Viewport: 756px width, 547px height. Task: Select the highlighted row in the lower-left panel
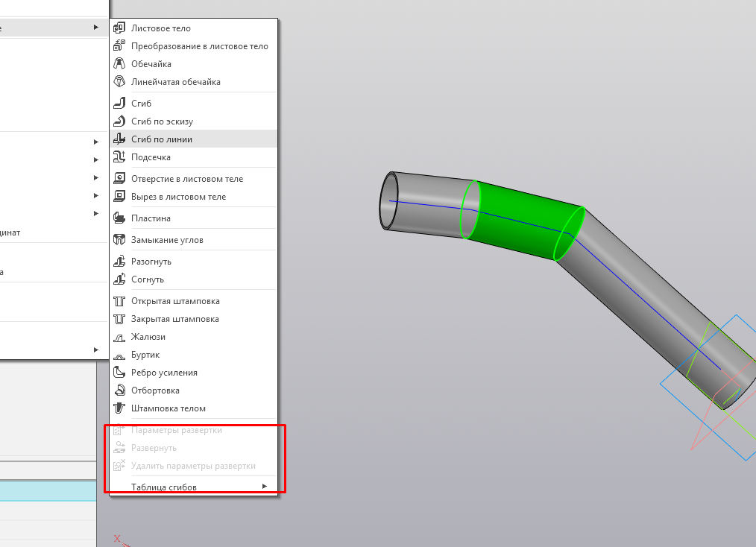48,490
